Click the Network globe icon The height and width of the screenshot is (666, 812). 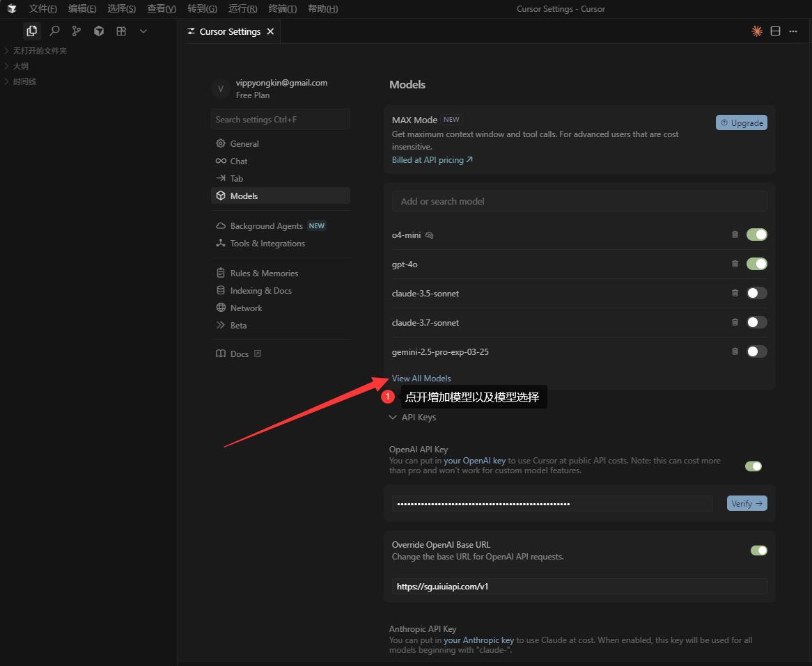coord(221,308)
